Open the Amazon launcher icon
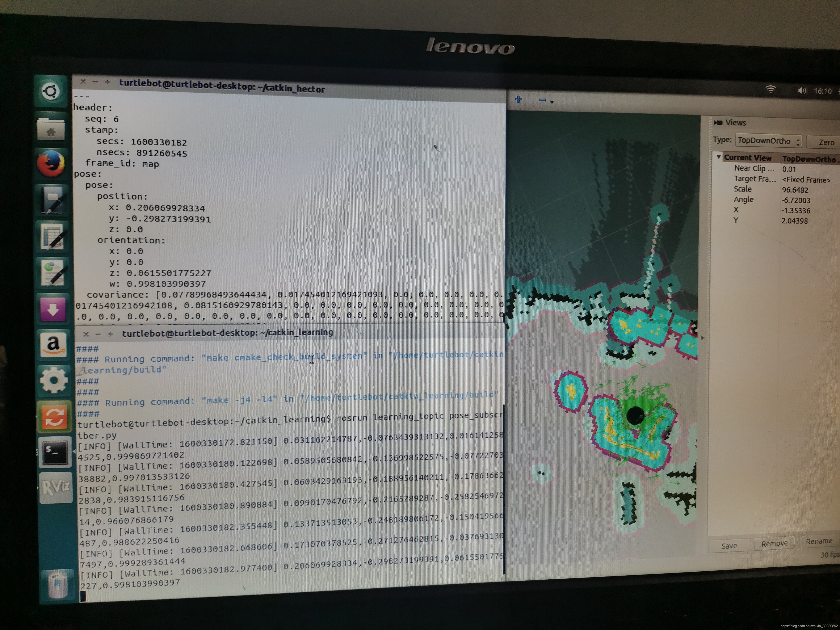 coord(54,344)
